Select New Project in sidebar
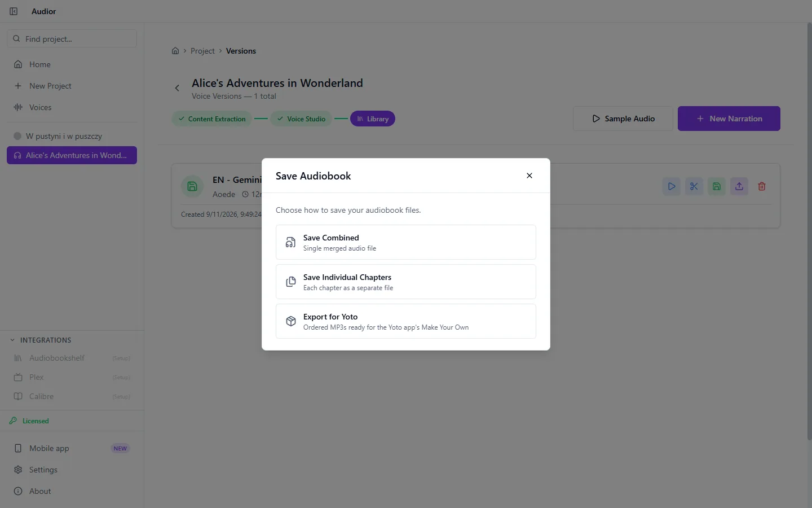 [x=72, y=86]
